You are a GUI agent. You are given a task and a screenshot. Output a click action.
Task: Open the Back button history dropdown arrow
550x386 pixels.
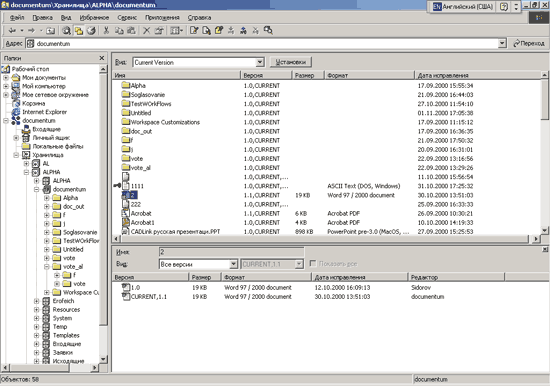coord(22,31)
